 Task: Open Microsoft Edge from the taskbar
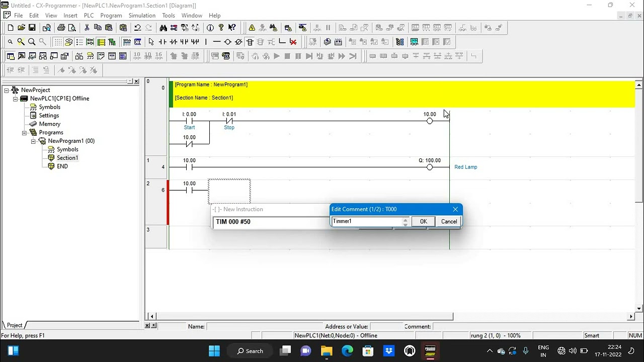click(347, 350)
